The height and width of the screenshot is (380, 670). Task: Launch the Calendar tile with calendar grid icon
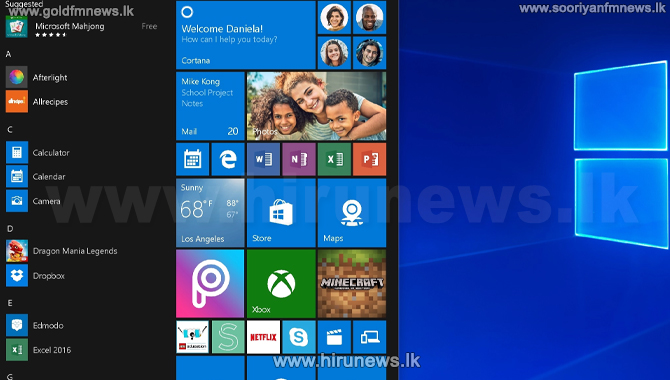(x=193, y=159)
